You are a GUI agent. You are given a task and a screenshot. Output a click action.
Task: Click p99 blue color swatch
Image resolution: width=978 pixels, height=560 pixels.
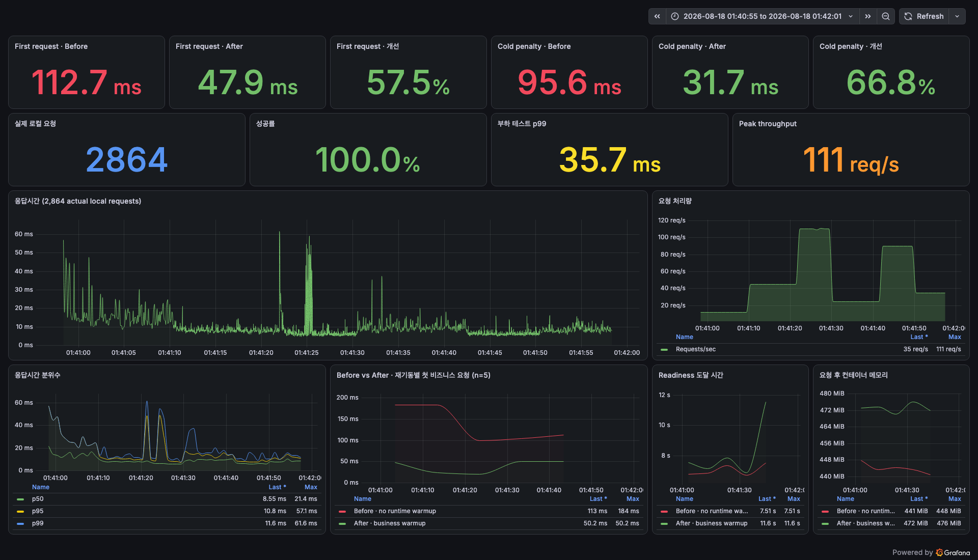20,523
